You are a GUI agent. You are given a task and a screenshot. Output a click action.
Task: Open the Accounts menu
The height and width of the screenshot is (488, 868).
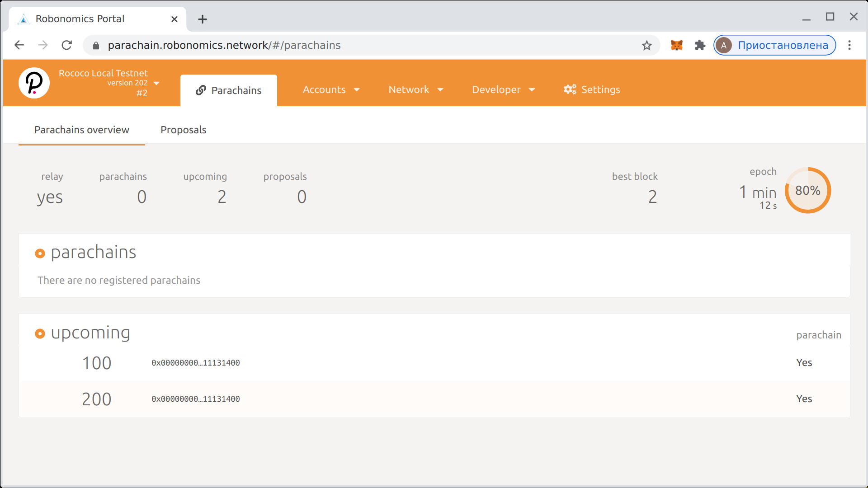click(x=331, y=89)
